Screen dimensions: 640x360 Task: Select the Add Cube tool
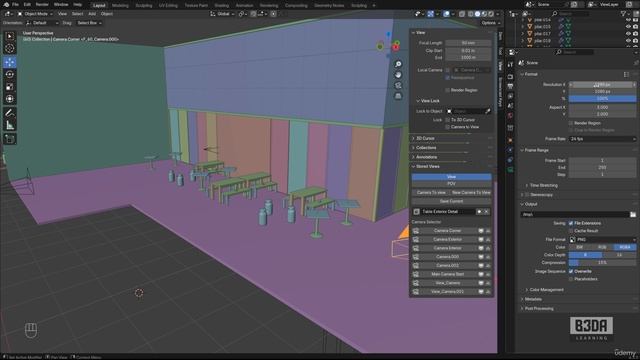10,139
